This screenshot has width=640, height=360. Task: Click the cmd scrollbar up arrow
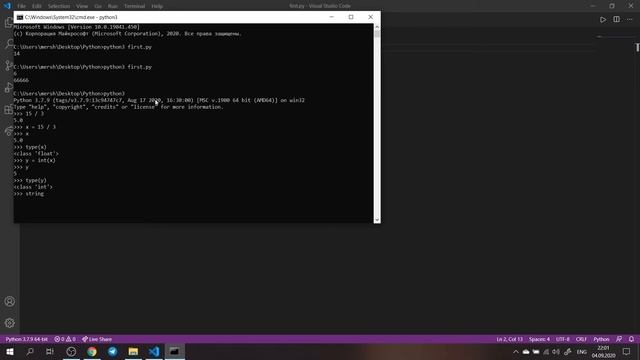377,27
